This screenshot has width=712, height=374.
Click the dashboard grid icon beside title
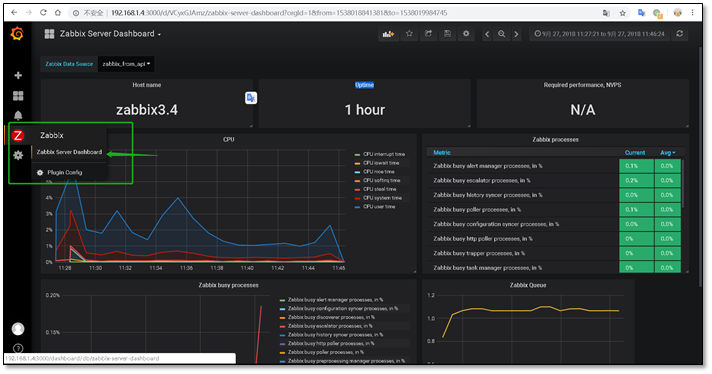click(49, 34)
